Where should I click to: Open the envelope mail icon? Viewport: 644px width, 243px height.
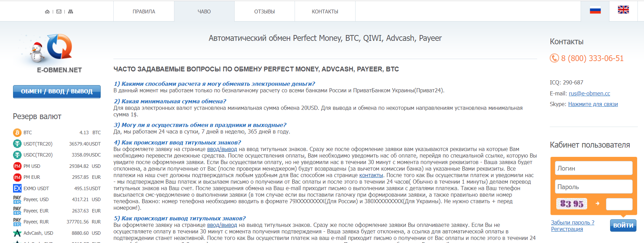pyautogui.click(x=59, y=12)
